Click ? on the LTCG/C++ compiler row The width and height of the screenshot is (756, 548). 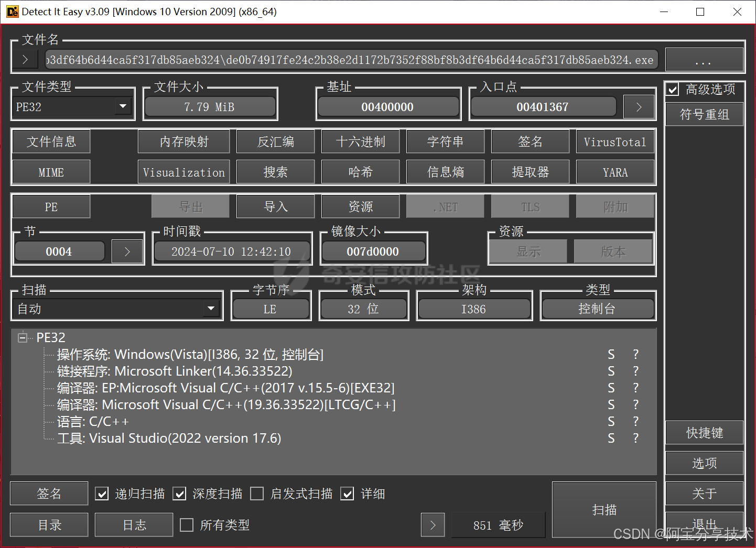635,405
